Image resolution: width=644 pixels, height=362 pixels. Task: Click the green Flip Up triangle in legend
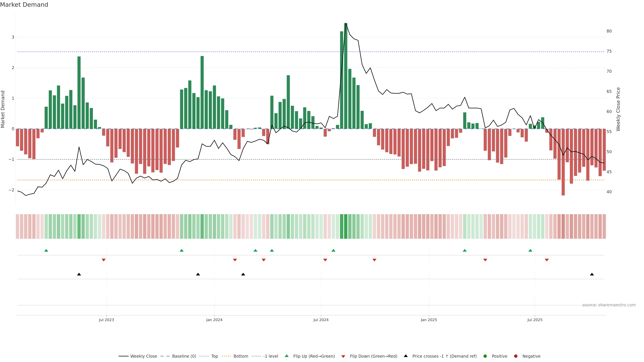click(286, 356)
